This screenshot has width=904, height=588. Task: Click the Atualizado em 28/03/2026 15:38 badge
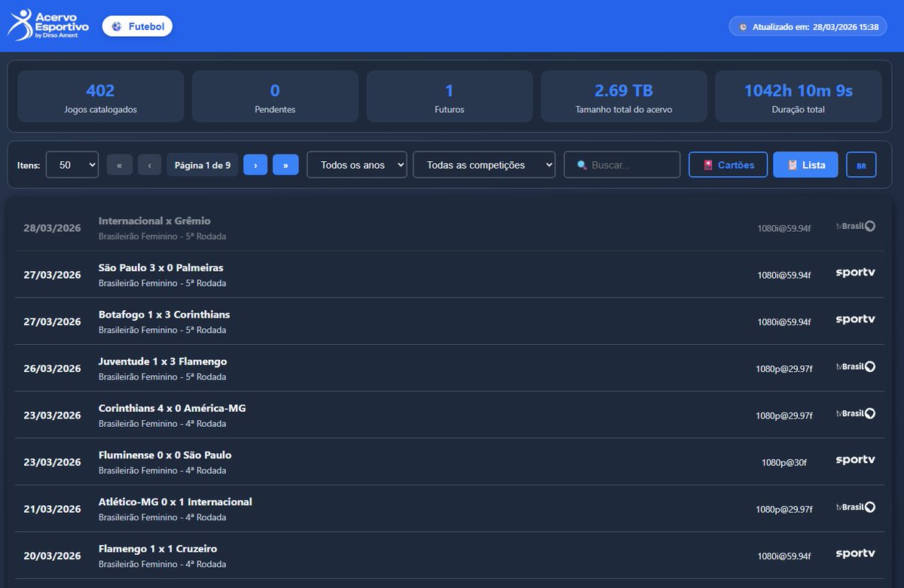tap(808, 26)
